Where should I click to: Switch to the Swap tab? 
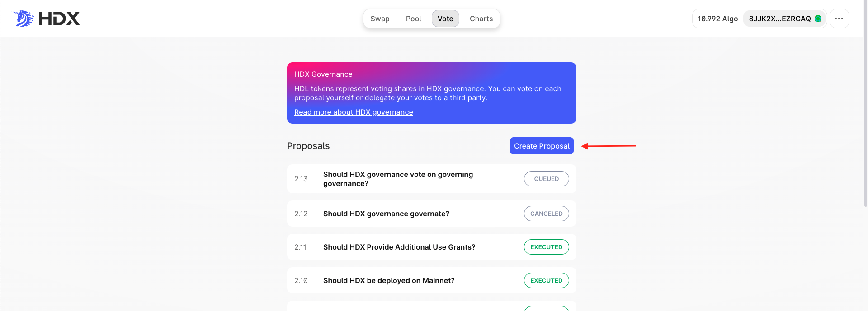[380, 19]
